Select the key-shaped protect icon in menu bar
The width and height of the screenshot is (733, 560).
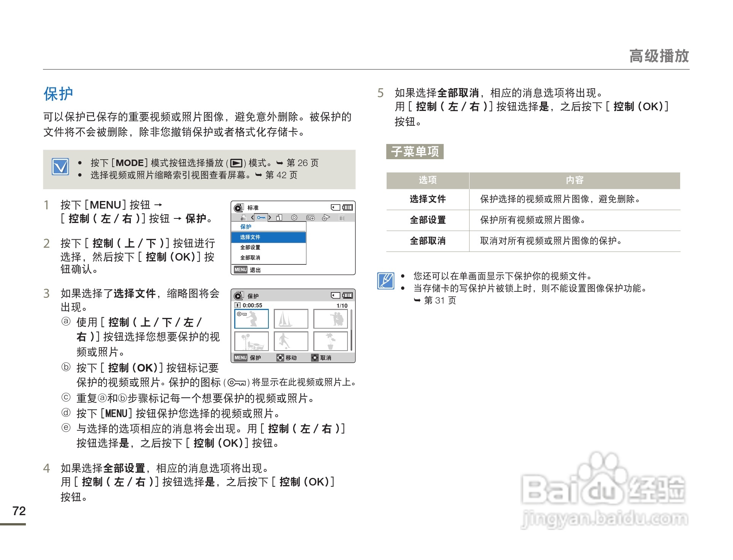(262, 218)
